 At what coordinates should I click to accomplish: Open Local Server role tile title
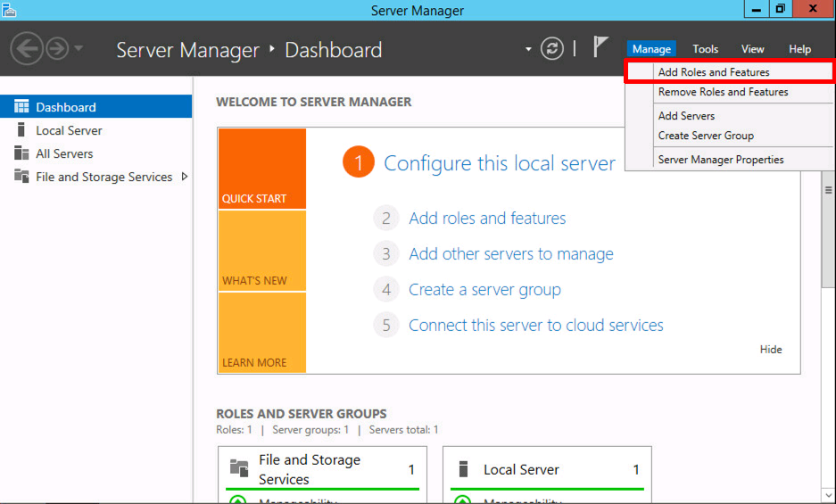[x=521, y=469]
